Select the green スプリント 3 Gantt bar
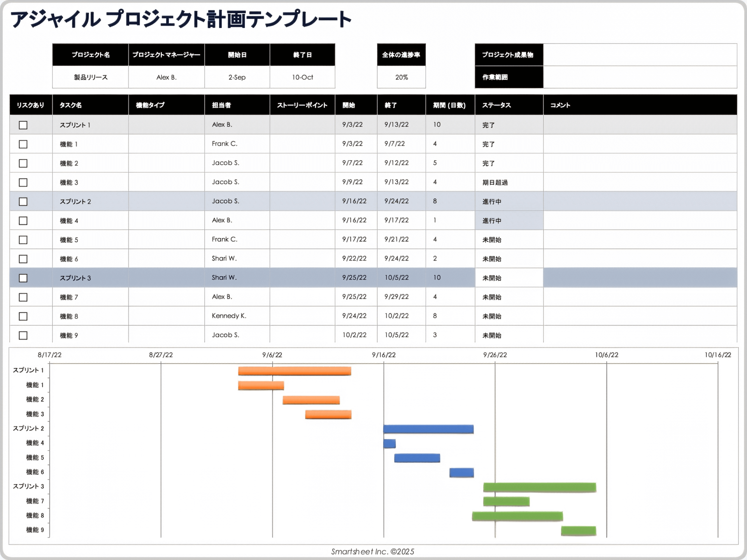The width and height of the screenshot is (747, 560). click(540, 487)
